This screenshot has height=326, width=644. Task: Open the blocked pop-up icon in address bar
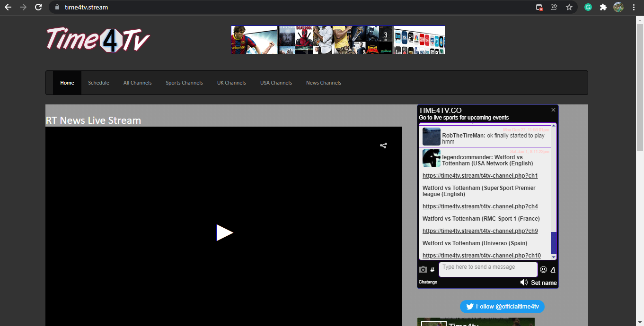pyautogui.click(x=539, y=8)
